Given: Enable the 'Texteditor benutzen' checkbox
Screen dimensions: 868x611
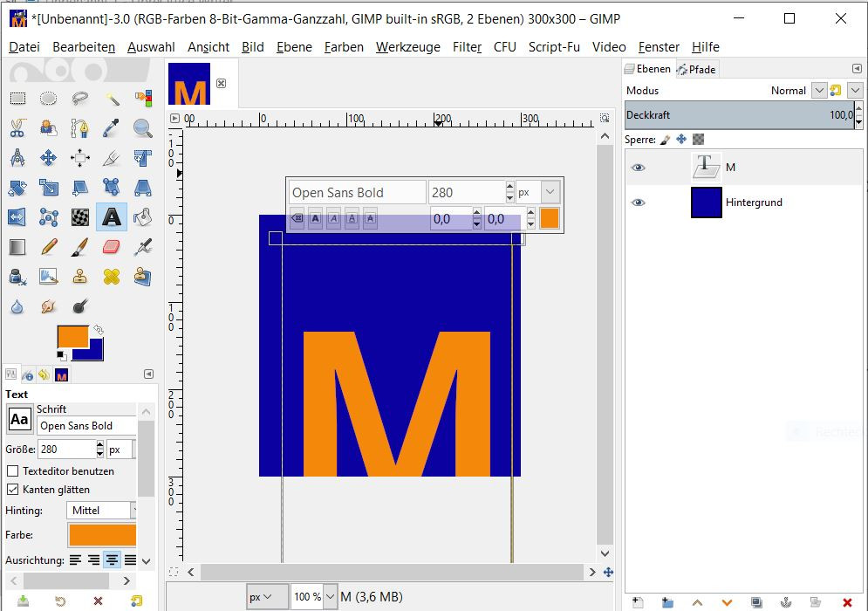Looking at the screenshot, I should tap(13, 470).
